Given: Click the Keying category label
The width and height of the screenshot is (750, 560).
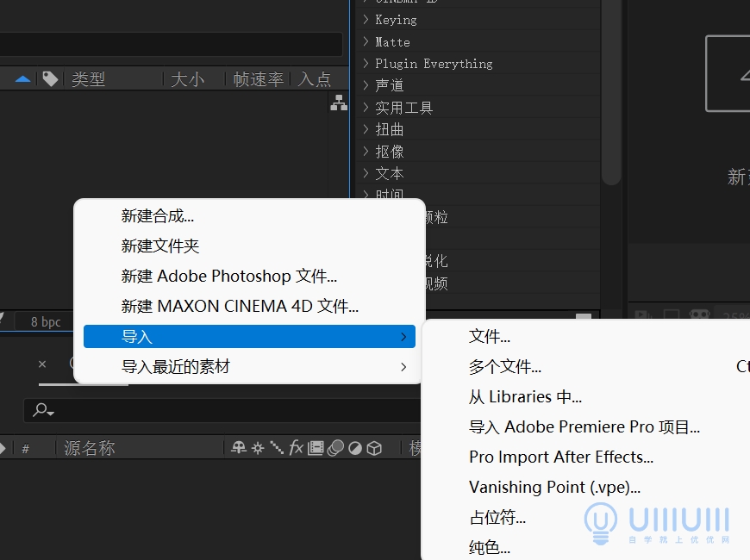Looking at the screenshot, I should (x=396, y=20).
